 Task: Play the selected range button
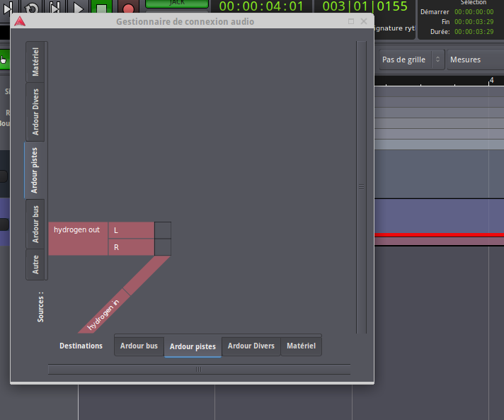[x=55, y=8]
